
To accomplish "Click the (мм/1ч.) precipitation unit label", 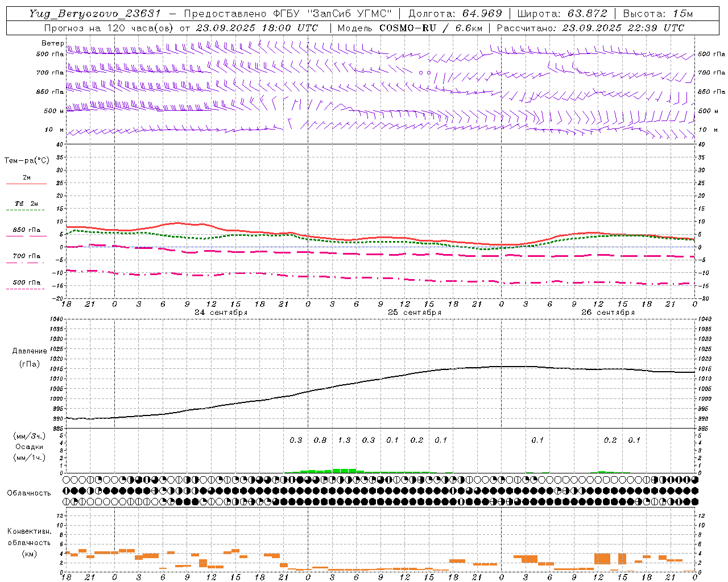I will (x=30, y=458).
